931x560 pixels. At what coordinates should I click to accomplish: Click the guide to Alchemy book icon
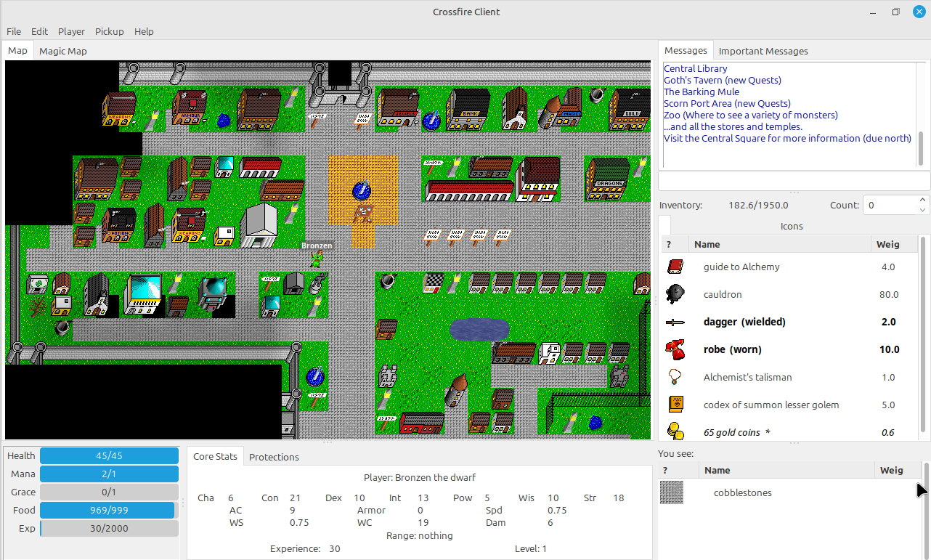tap(675, 267)
